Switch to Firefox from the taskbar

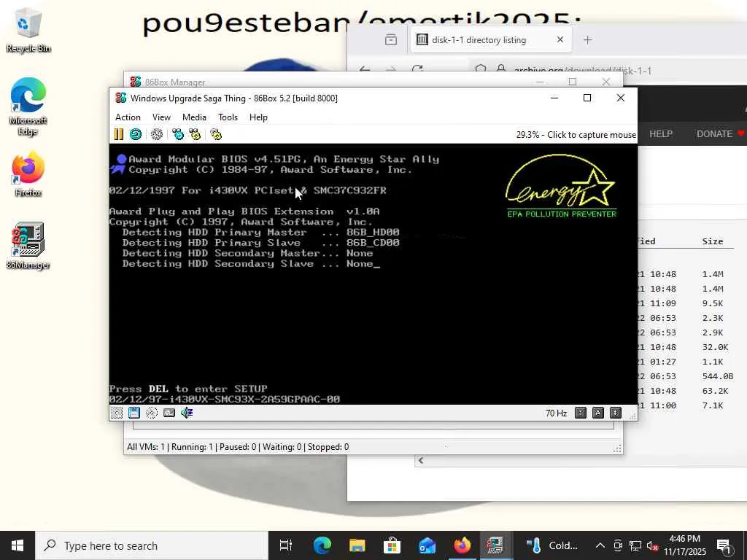click(x=462, y=545)
